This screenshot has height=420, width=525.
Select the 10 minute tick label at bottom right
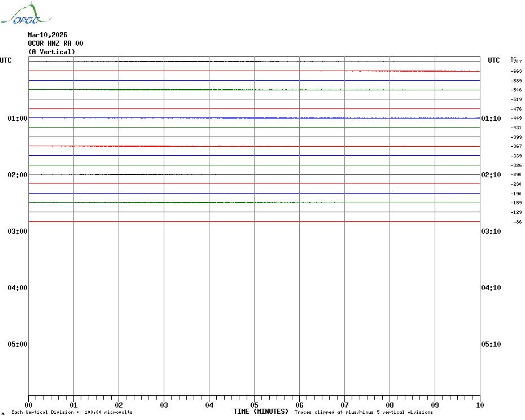click(x=479, y=405)
